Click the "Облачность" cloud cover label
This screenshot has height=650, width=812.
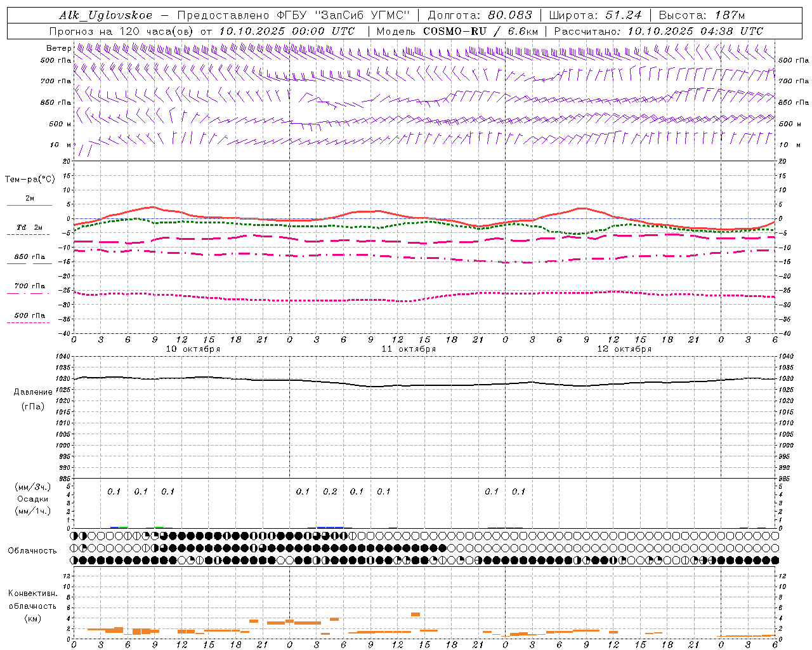32,551
